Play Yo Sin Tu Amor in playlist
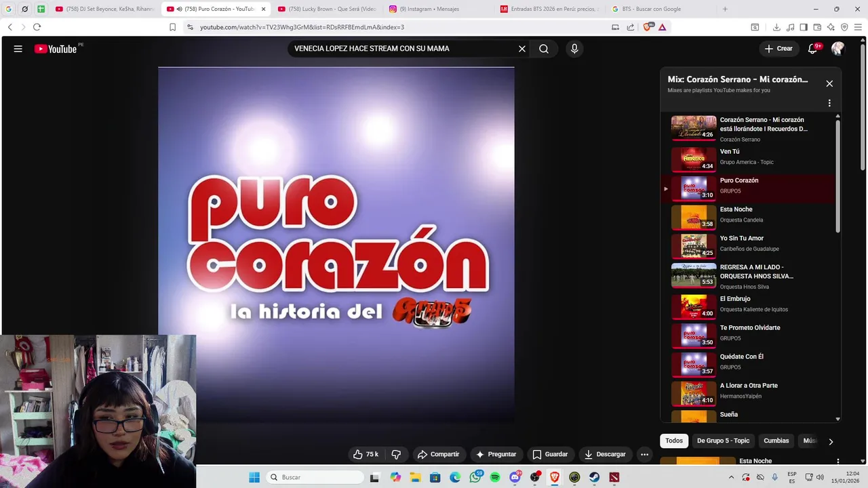The width and height of the screenshot is (868, 488). [746, 246]
